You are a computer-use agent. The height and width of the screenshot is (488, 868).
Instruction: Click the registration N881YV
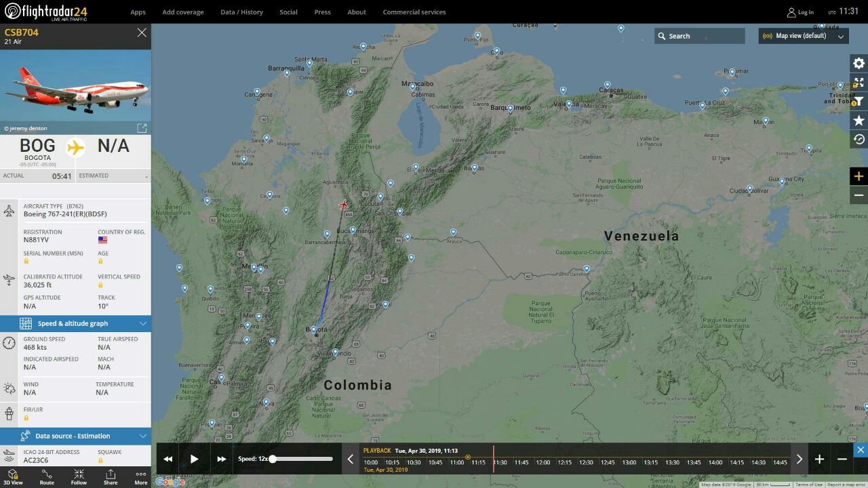[37, 240]
